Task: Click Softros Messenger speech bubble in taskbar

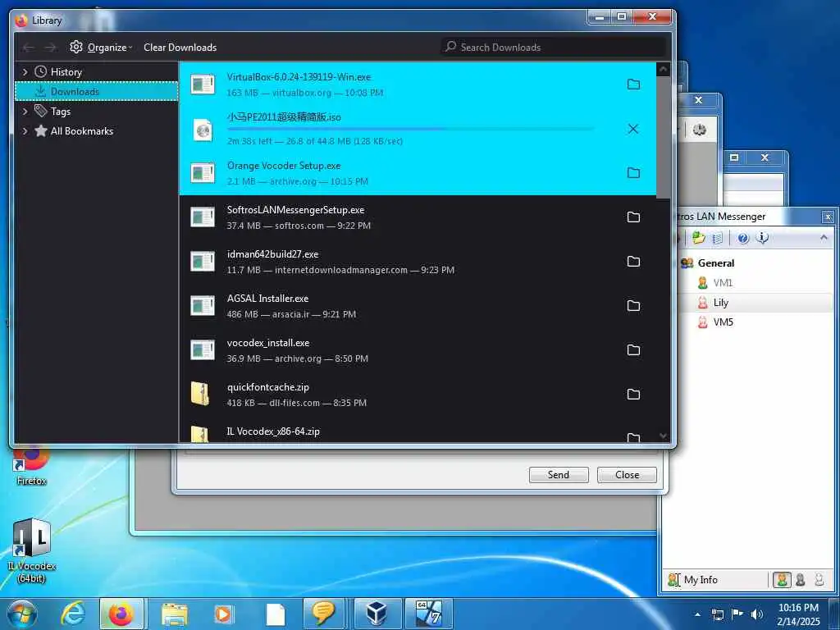Action: (323, 614)
